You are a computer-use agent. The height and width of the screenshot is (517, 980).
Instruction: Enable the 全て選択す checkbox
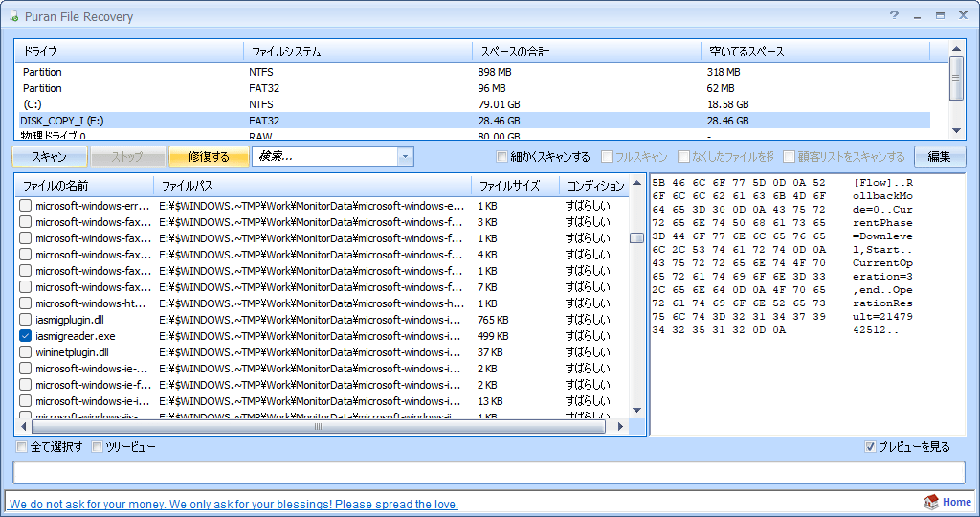22,447
